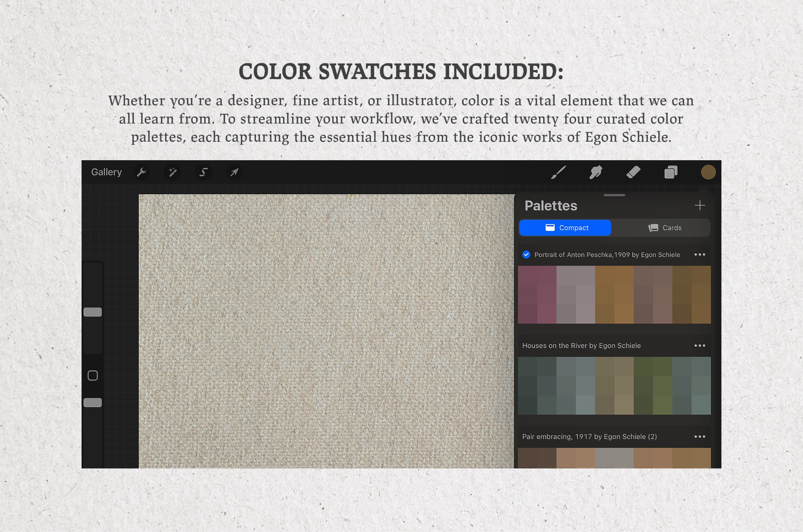Activate the Selection tool
This screenshot has width=803, height=532.
coord(203,172)
